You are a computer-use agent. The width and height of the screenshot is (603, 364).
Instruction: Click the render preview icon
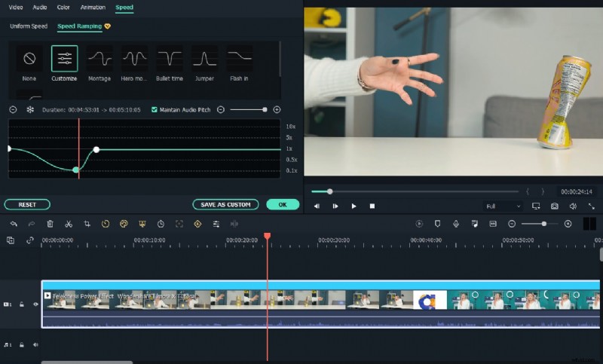point(419,224)
